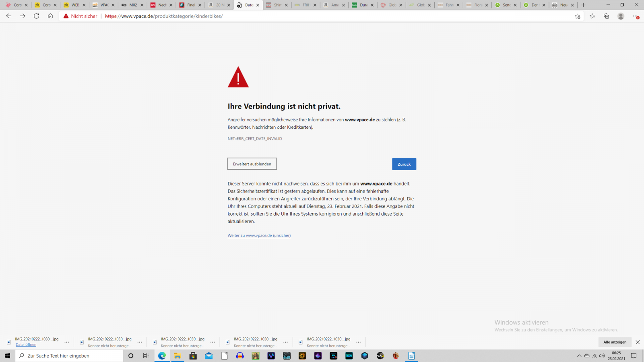Click 'Erweitert ausblenden' button

(x=252, y=164)
